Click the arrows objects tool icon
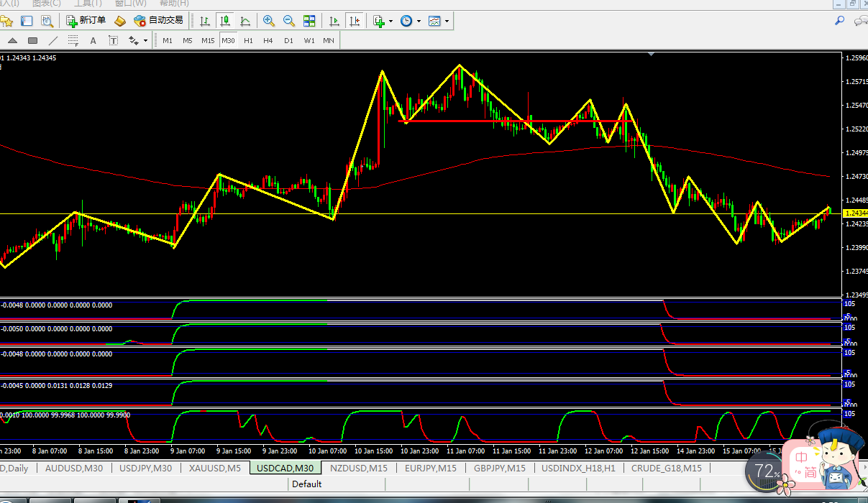The image size is (868, 503). 133,40
